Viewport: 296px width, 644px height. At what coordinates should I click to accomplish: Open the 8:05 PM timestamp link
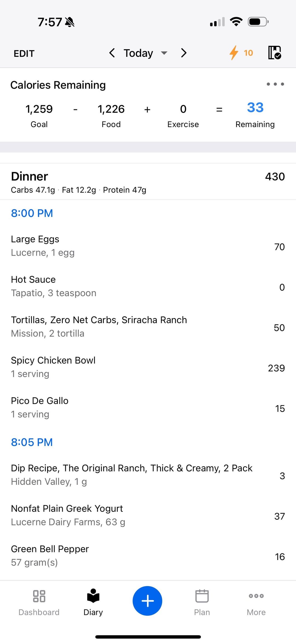point(32,442)
